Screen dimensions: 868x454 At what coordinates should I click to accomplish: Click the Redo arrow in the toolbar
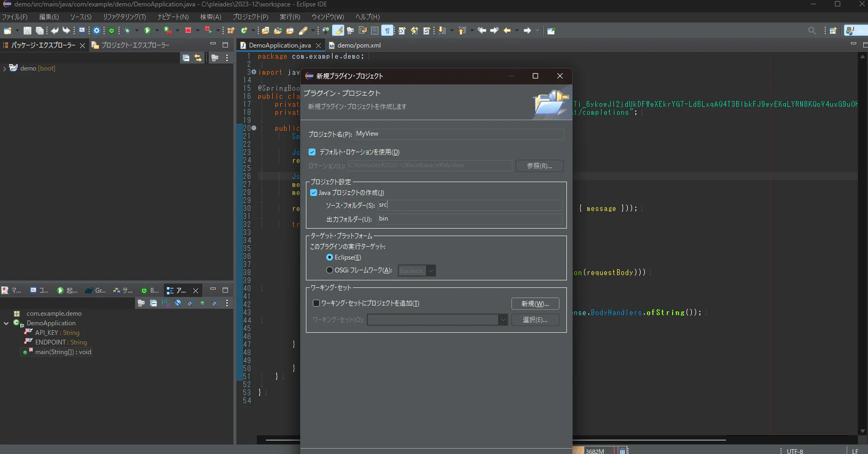click(66, 30)
